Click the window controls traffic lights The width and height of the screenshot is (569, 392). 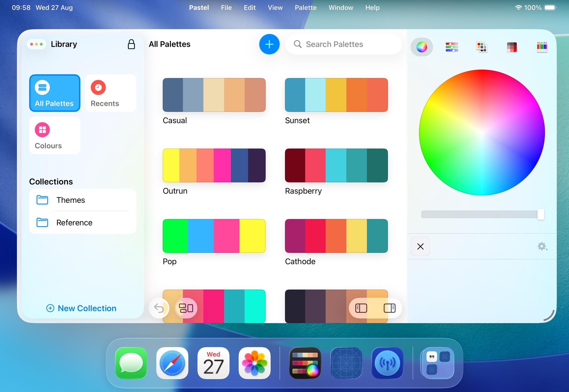pyautogui.click(x=36, y=44)
